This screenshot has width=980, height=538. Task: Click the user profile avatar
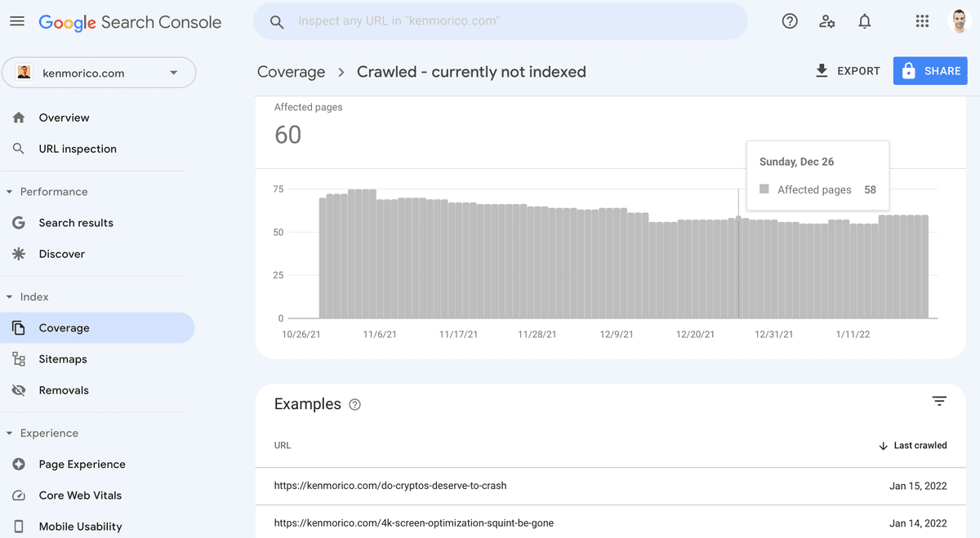pos(959,22)
